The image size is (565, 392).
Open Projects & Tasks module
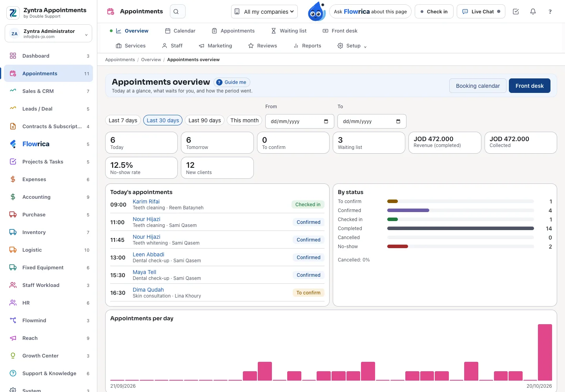coord(49,162)
